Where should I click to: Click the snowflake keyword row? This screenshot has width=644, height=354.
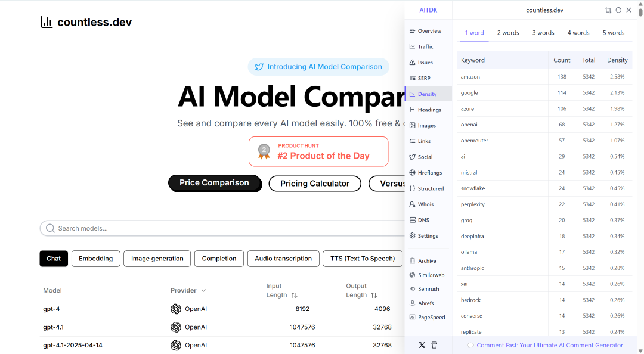click(x=544, y=188)
